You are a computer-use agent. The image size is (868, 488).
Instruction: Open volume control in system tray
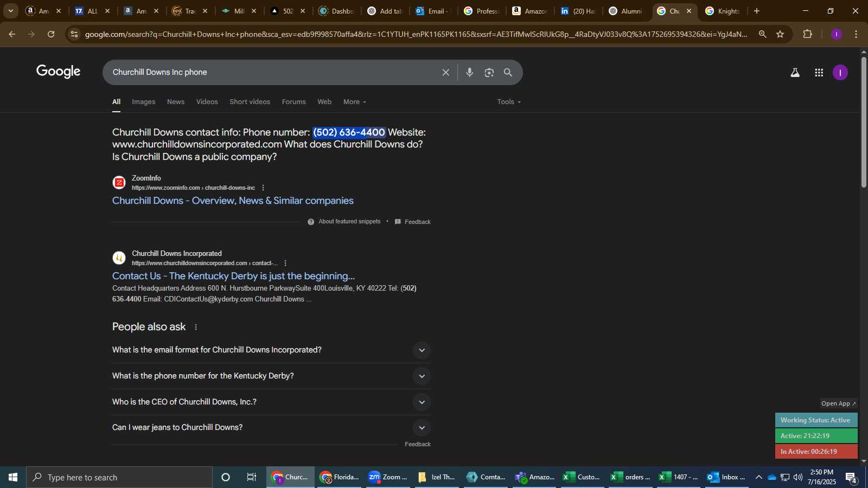pos(798,477)
